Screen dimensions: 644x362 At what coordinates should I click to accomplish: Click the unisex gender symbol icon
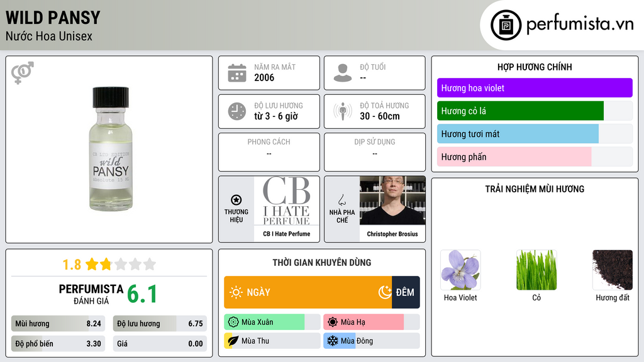click(23, 73)
